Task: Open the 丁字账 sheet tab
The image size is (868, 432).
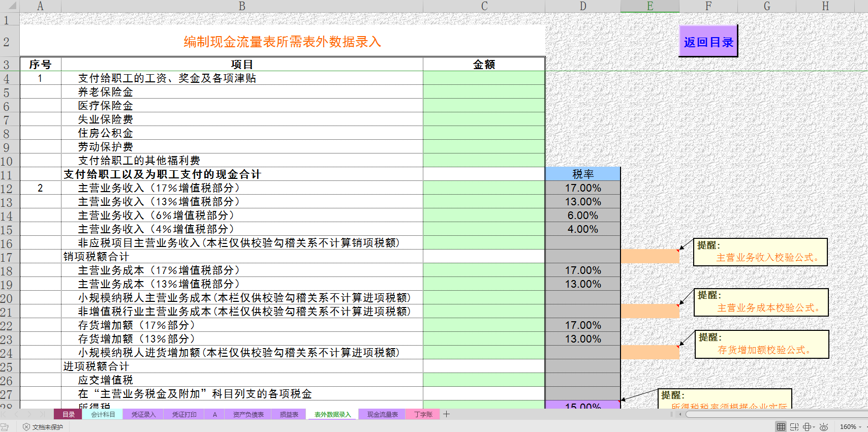Action: pos(423,414)
